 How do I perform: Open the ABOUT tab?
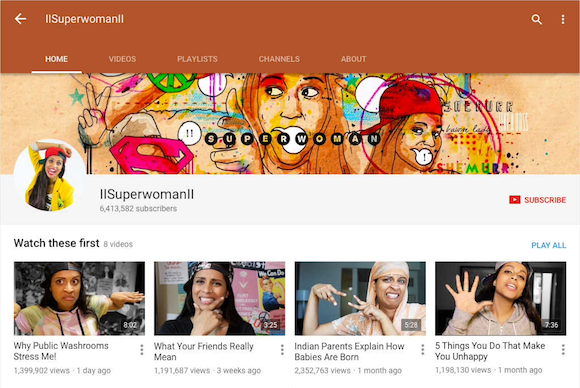tap(353, 59)
